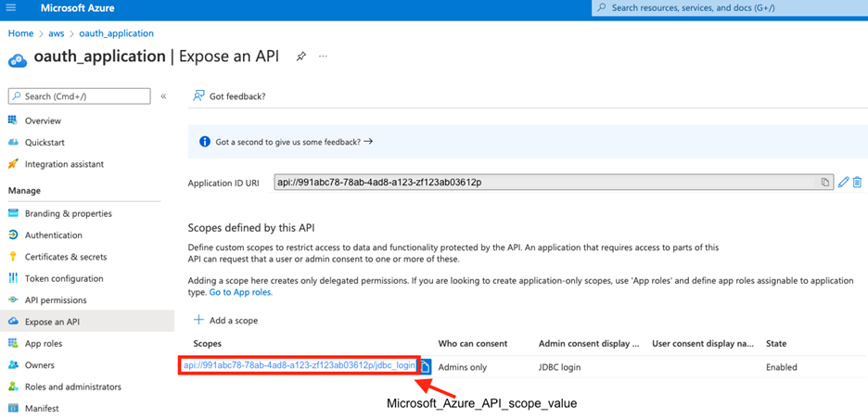The width and height of the screenshot is (868, 419).
Task: Click the Overview grid icon
Action: click(x=13, y=121)
